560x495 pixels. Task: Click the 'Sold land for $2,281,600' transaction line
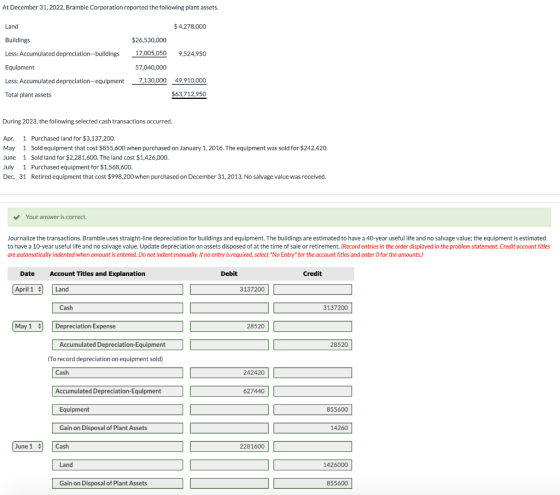pyautogui.click(x=100, y=158)
